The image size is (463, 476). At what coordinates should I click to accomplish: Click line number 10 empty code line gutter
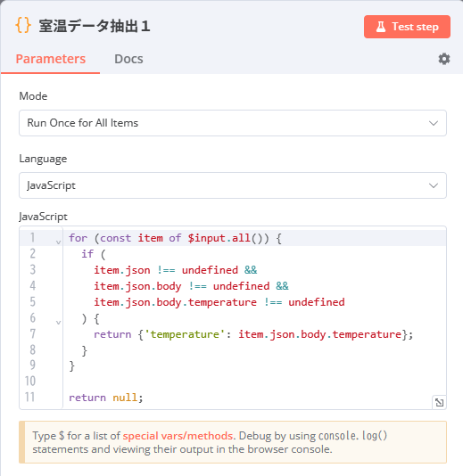(29, 381)
